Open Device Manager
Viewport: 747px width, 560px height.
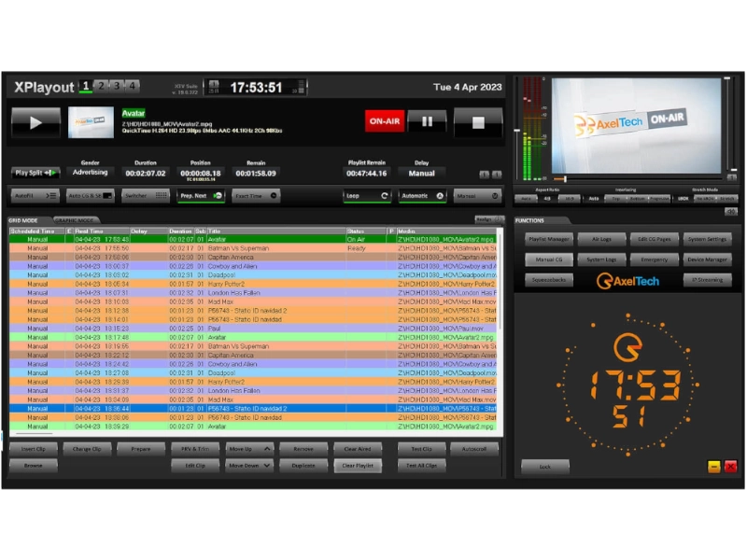click(x=707, y=259)
